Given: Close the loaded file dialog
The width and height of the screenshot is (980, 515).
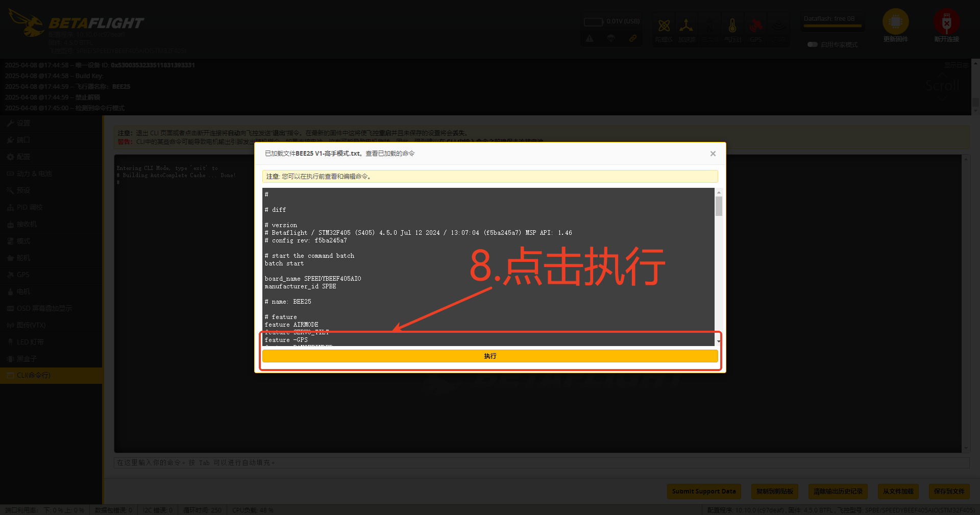Looking at the screenshot, I should click(x=713, y=154).
